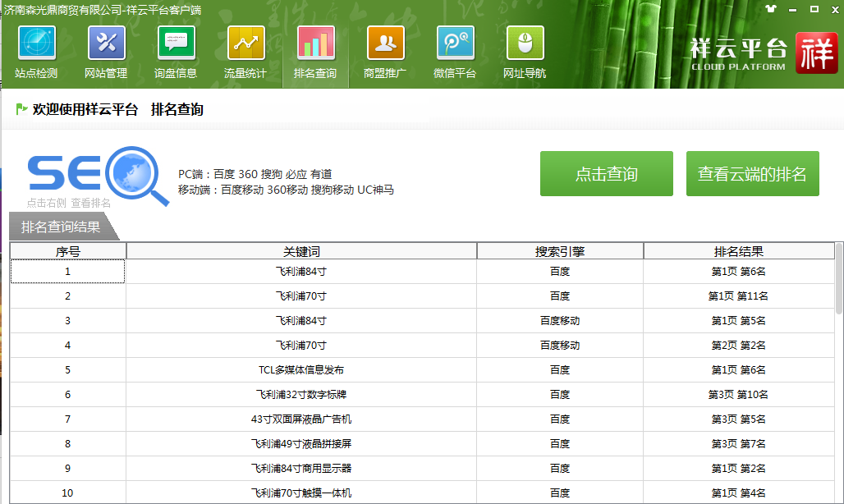The image size is (844, 504).
Task: Click the 百度 cell in row 1
Action: (x=560, y=272)
